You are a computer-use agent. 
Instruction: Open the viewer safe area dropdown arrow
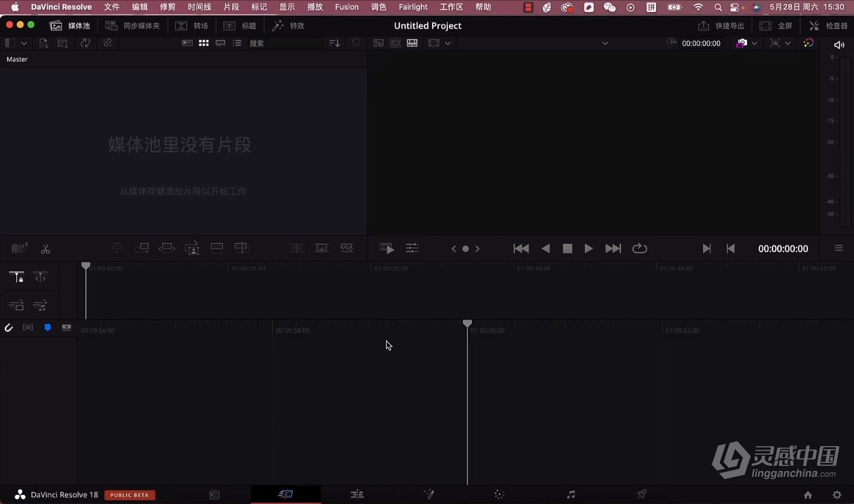pos(448,43)
